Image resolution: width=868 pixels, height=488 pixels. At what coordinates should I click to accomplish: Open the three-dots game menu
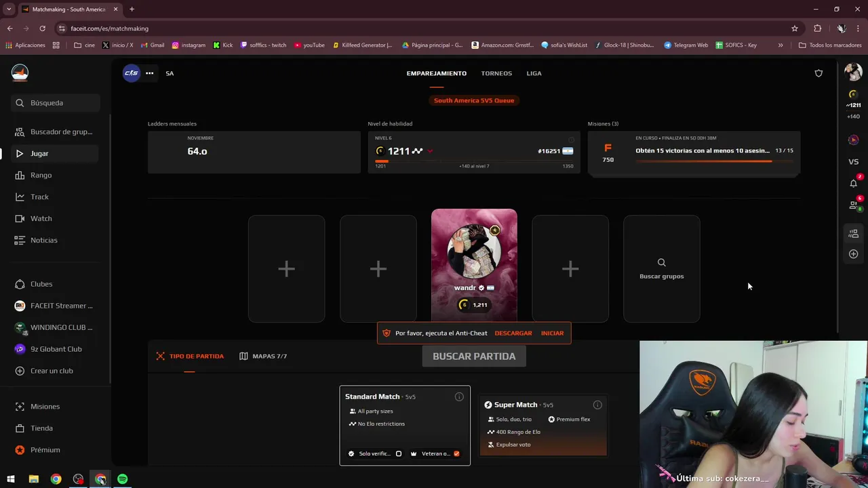point(149,73)
